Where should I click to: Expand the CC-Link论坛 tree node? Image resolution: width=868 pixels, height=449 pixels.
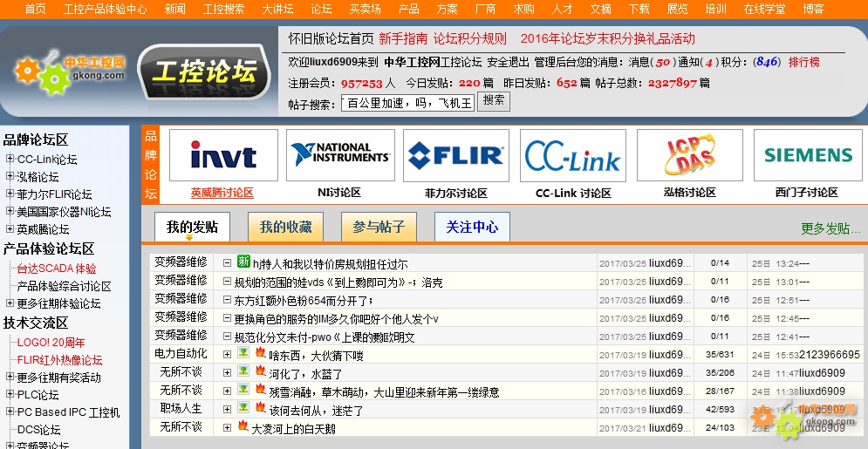pyautogui.click(x=10, y=159)
